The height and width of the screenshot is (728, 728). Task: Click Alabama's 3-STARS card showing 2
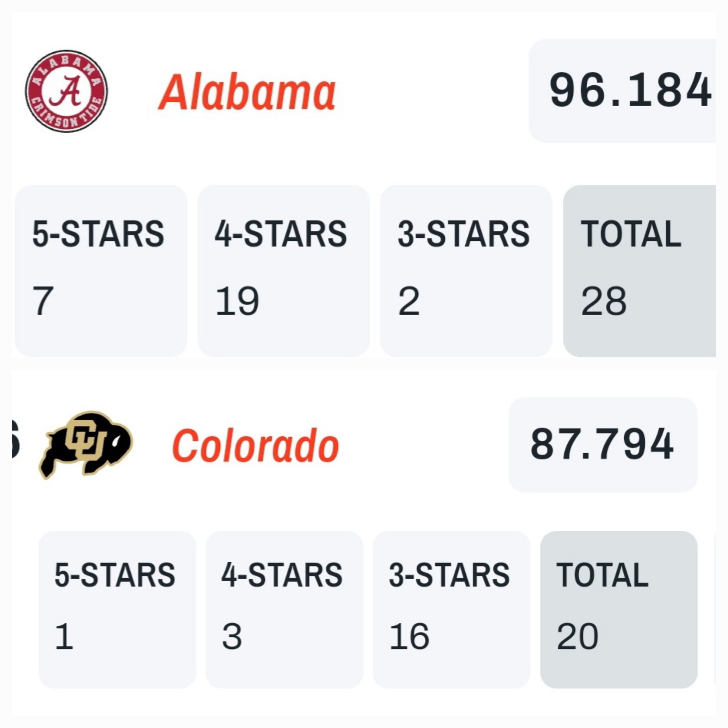466,271
